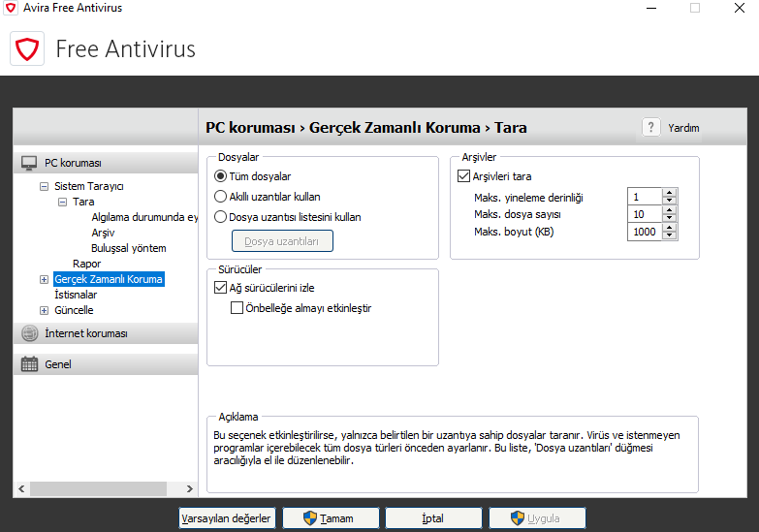This screenshot has width=759, height=532.
Task: Click the Varsayılan değerler button
Action: click(x=227, y=518)
